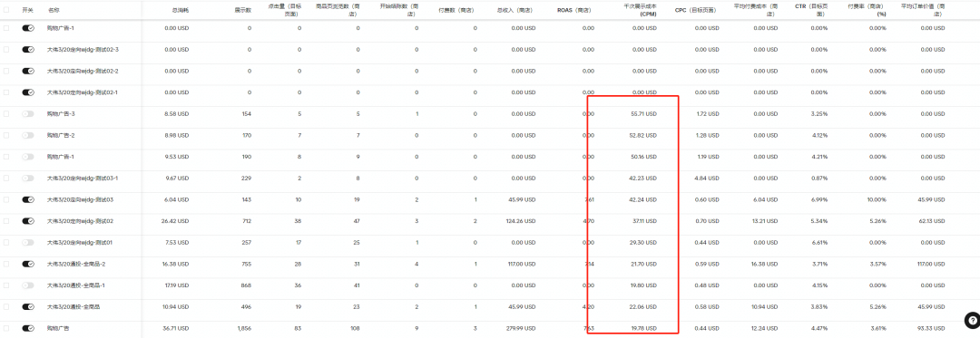This screenshot has height=338, width=980.
Task: Open the 大伟3/20定向wjdg-测试01 ad name
Action: (x=80, y=243)
